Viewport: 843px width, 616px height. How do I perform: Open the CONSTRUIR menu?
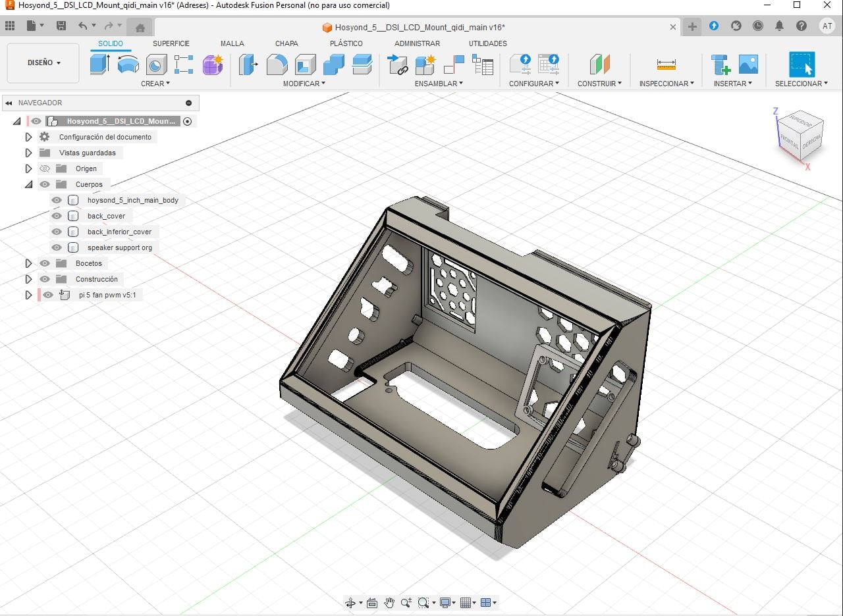coord(599,84)
